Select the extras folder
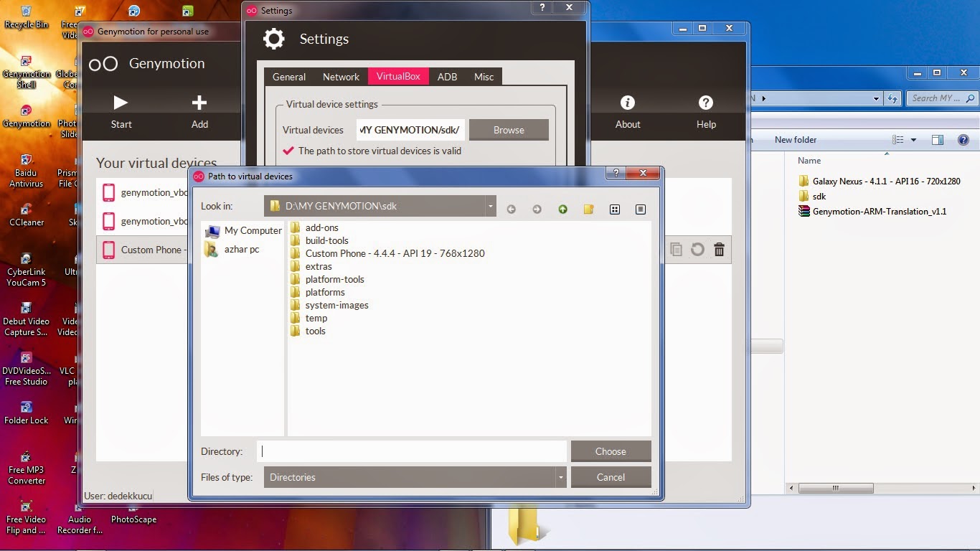 (x=311, y=266)
